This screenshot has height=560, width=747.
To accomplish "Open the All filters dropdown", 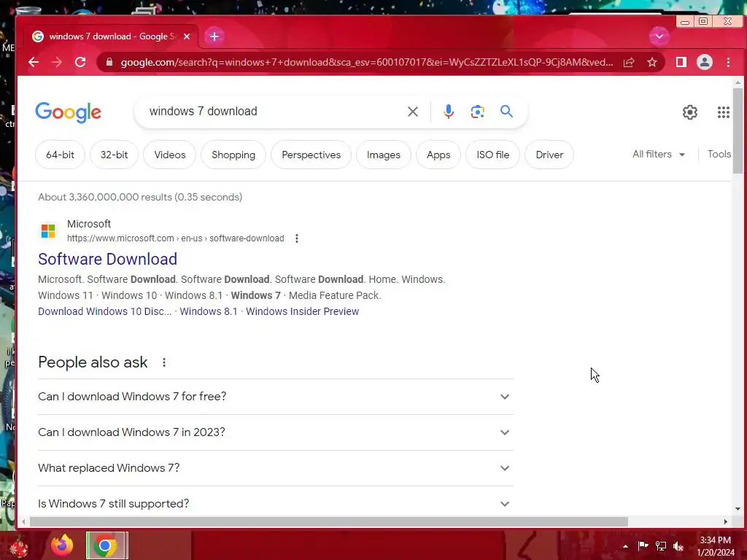I will click(x=659, y=155).
